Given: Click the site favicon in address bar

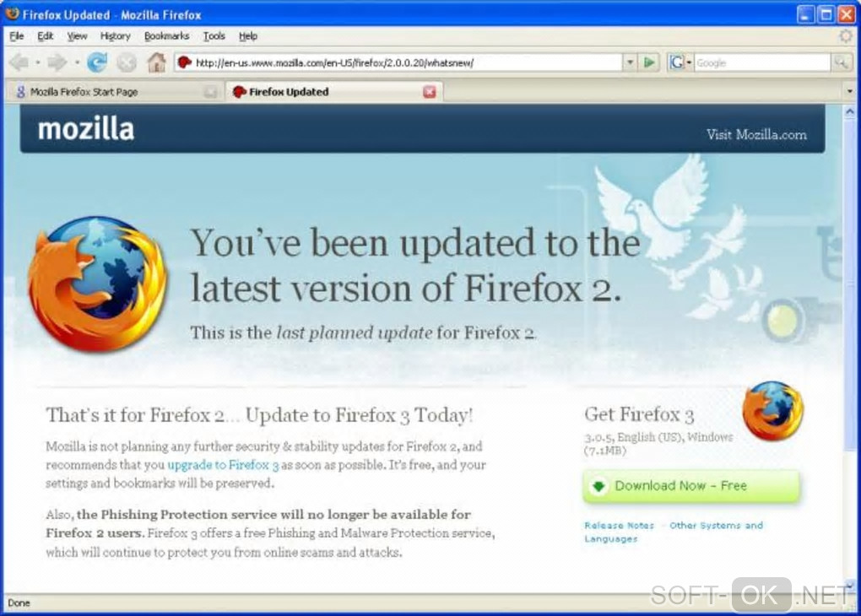Looking at the screenshot, I should coord(185,62).
